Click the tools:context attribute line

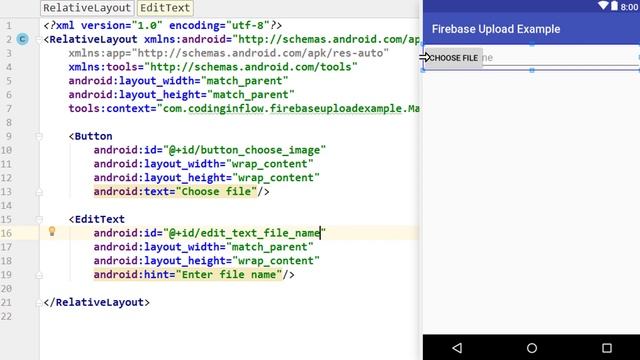[244, 109]
